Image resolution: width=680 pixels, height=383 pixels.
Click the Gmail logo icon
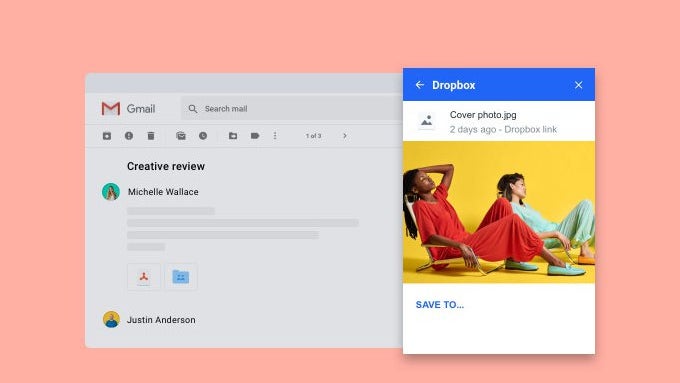[x=111, y=108]
